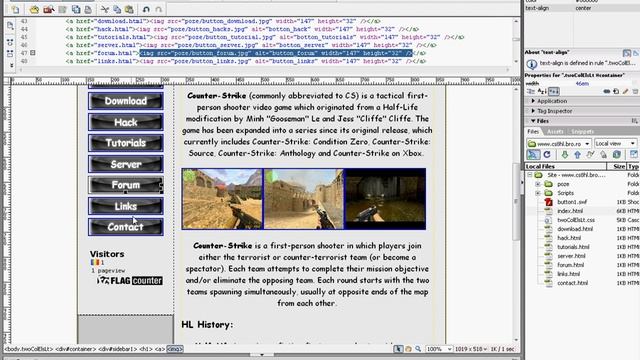Viewport: 640px width, 360px height.
Task: Click the Open file folder icon
Action: tap(34, 9)
